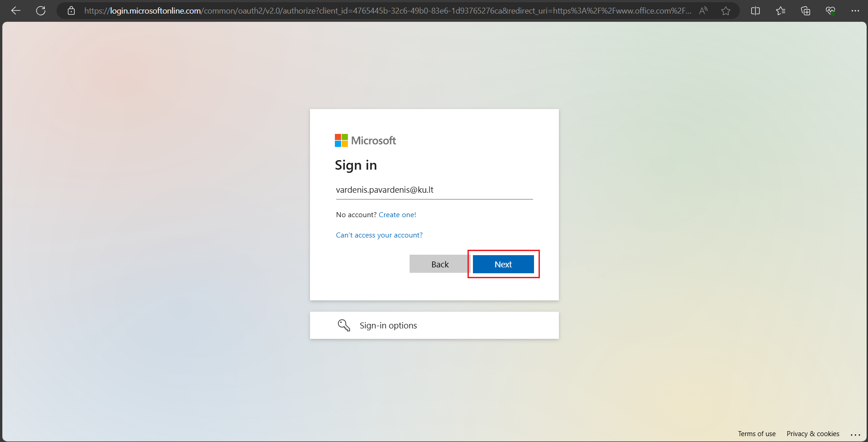Viewport: 868px width, 442px height.
Task: Click Can't access your account?
Action: [379, 235]
